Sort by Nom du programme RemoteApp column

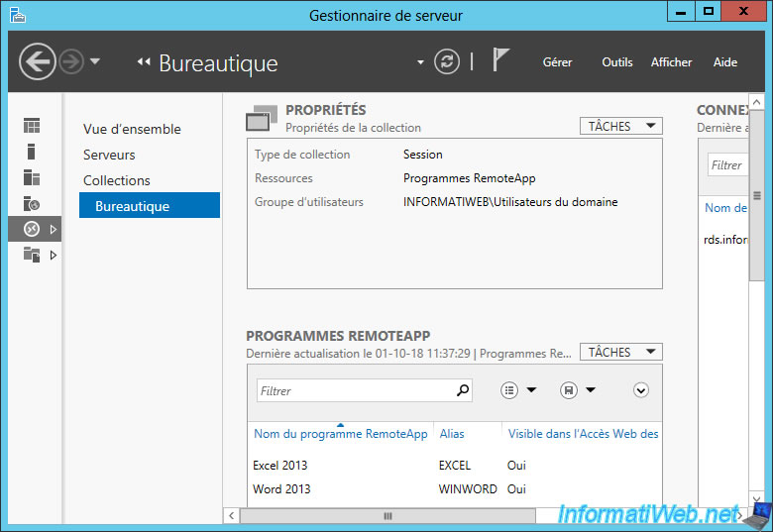(340, 434)
